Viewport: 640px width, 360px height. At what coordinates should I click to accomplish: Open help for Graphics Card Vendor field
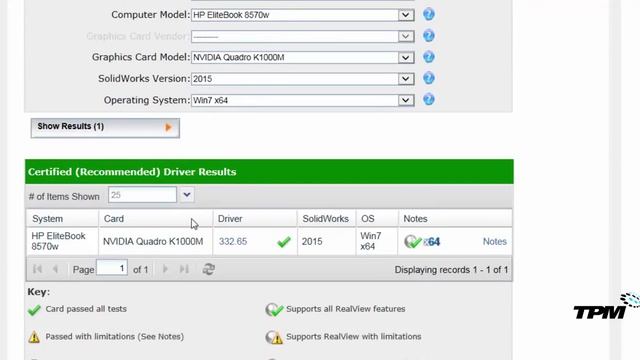point(429,36)
